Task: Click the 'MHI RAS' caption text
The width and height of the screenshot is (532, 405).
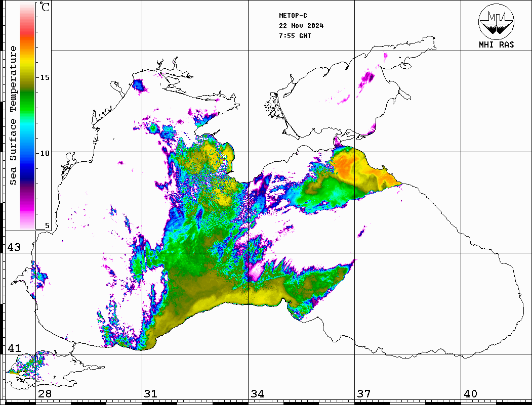Action: 496,44
